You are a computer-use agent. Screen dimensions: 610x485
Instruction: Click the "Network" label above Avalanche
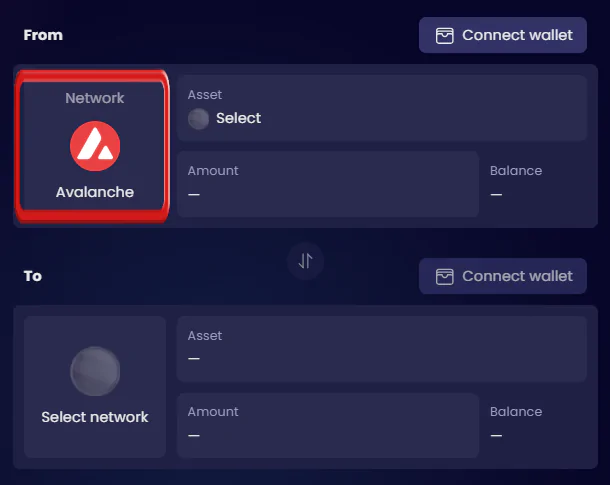pyautogui.click(x=95, y=98)
